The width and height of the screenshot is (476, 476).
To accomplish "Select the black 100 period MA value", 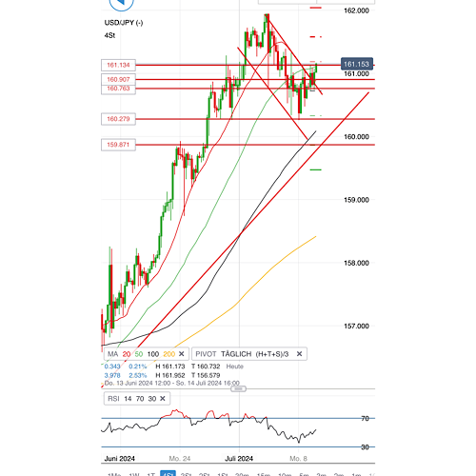I will click(153, 354).
